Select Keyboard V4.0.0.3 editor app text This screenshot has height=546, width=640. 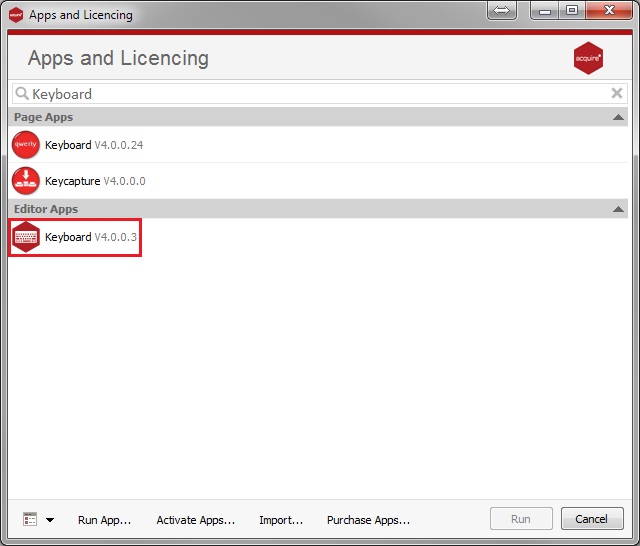click(91, 237)
